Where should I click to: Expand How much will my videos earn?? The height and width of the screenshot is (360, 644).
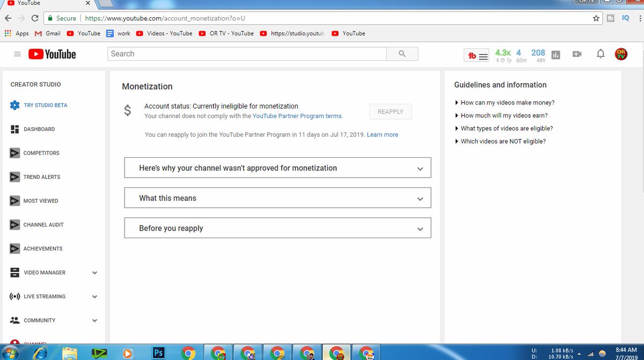tap(501, 115)
